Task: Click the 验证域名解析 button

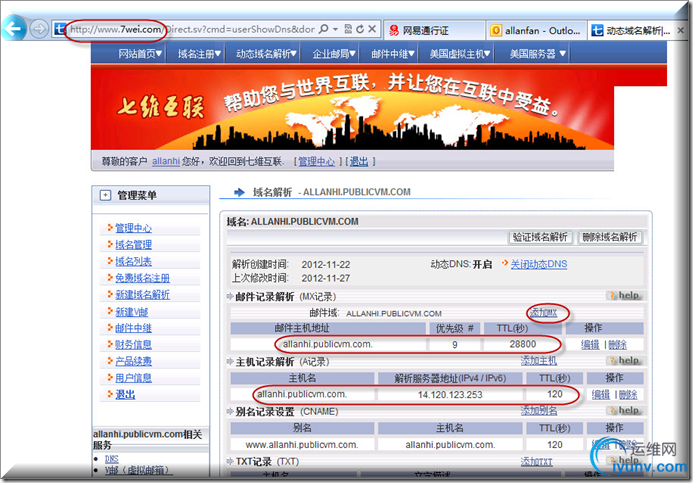Action: coord(540,237)
